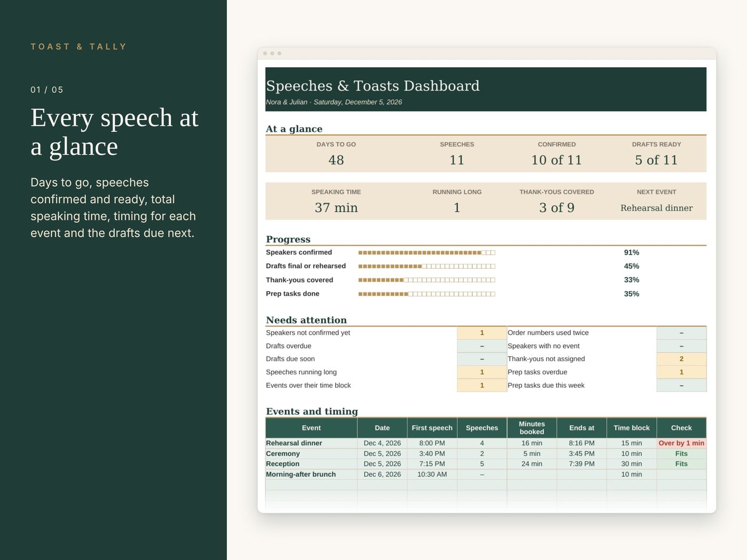
Task: Select the "8:00 PM" first speech time
Action: pyautogui.click(x=432, y=443)
